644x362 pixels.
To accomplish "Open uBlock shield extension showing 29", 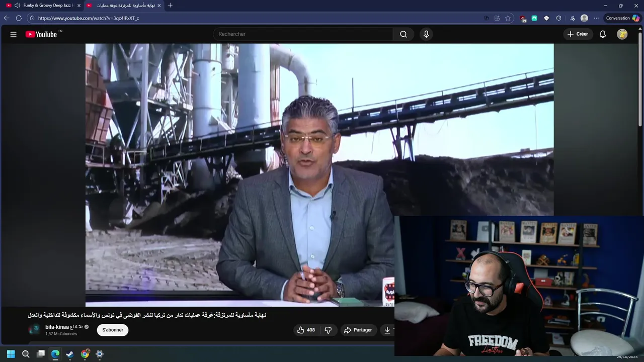I will click(523, 18).
